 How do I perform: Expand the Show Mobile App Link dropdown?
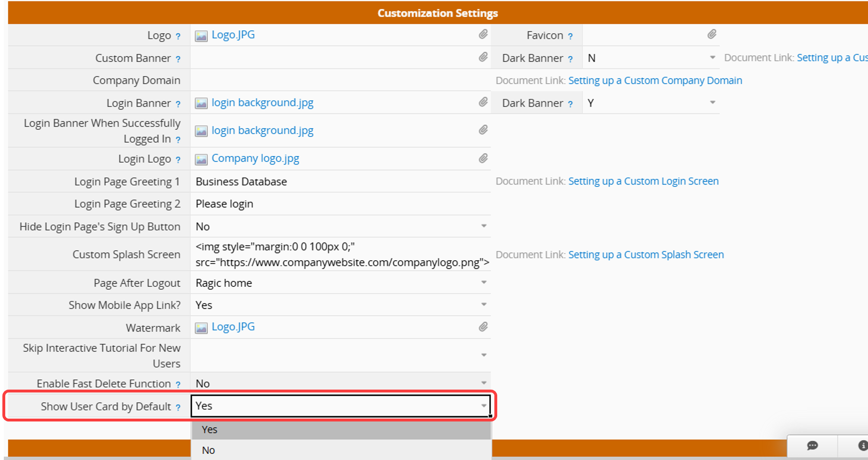point(483,304)
